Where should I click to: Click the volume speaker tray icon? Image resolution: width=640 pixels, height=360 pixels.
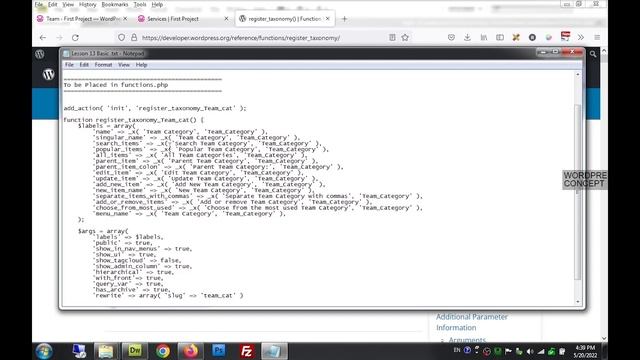click(x=530, y=351)
